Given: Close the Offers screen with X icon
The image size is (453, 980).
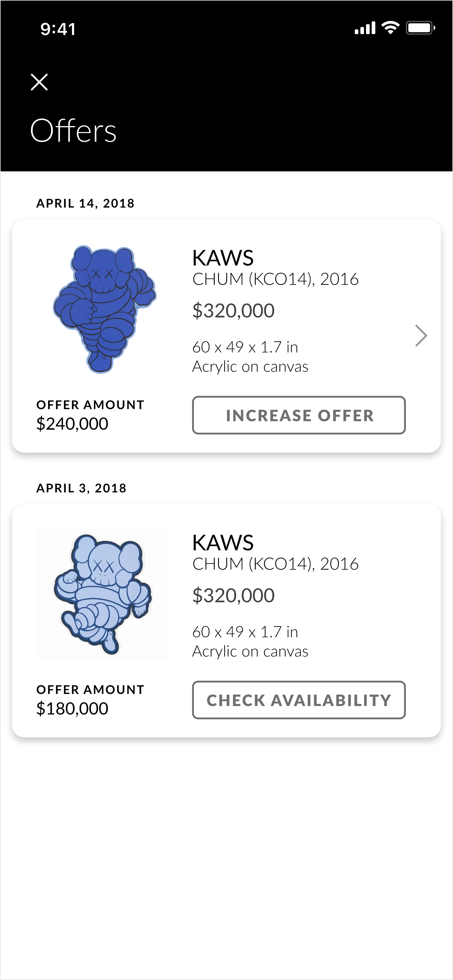Looking at the screenshot, I should (39, 82).
